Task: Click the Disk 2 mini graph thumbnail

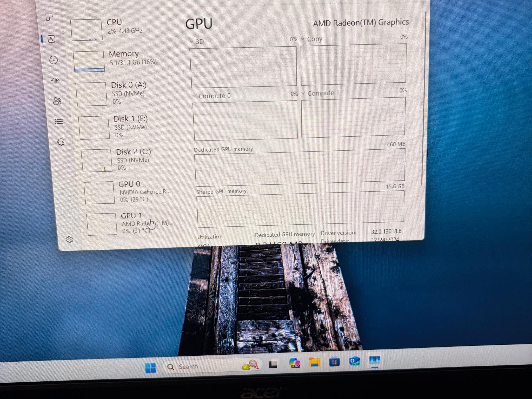Action: (97, 160)
